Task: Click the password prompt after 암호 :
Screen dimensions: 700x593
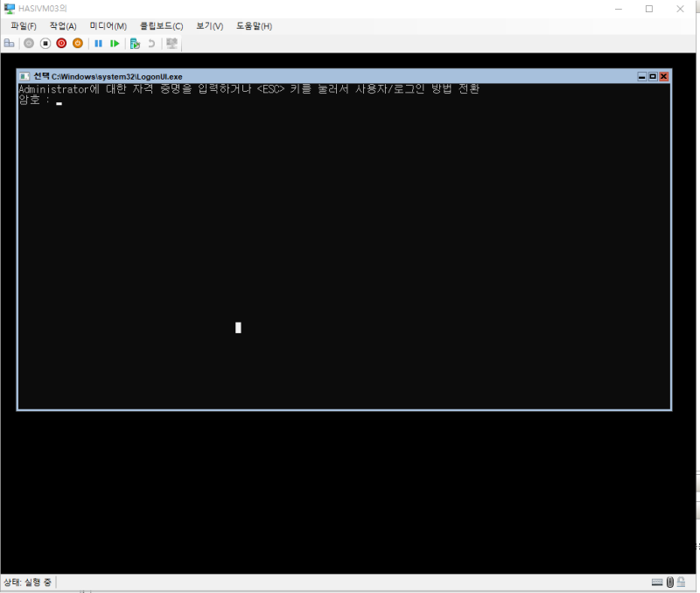Action: pyautogui.click(x=59, y=101)
